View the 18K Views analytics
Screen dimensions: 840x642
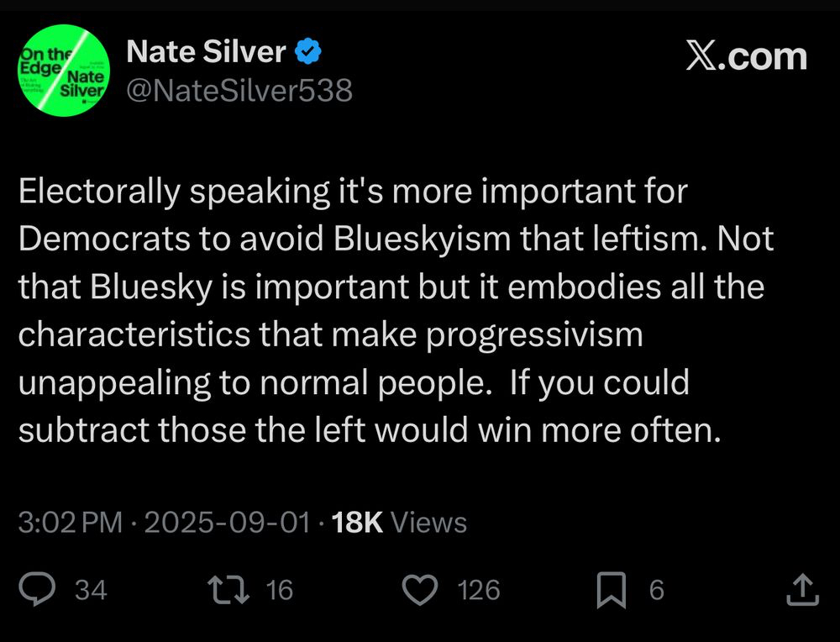coord(399,523)
